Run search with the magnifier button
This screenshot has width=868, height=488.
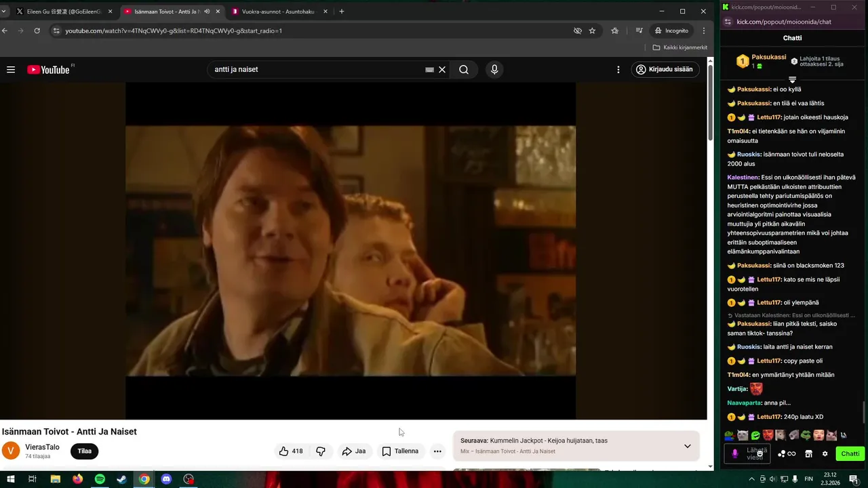(464, 69)
